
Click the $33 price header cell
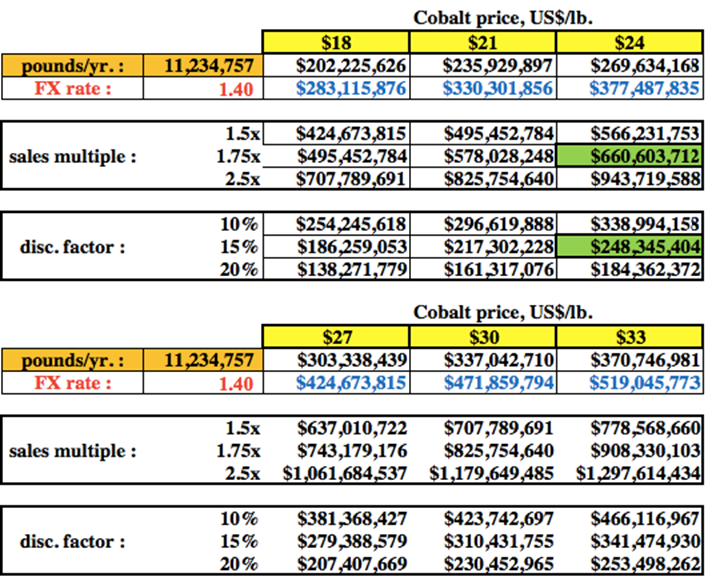pos(630,333)
